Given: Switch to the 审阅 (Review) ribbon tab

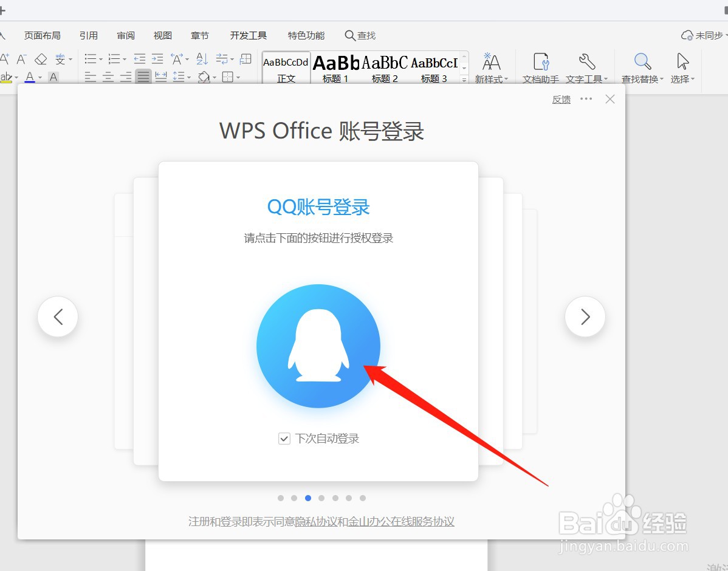Looking at the screenshot, I should pos(125,35).
